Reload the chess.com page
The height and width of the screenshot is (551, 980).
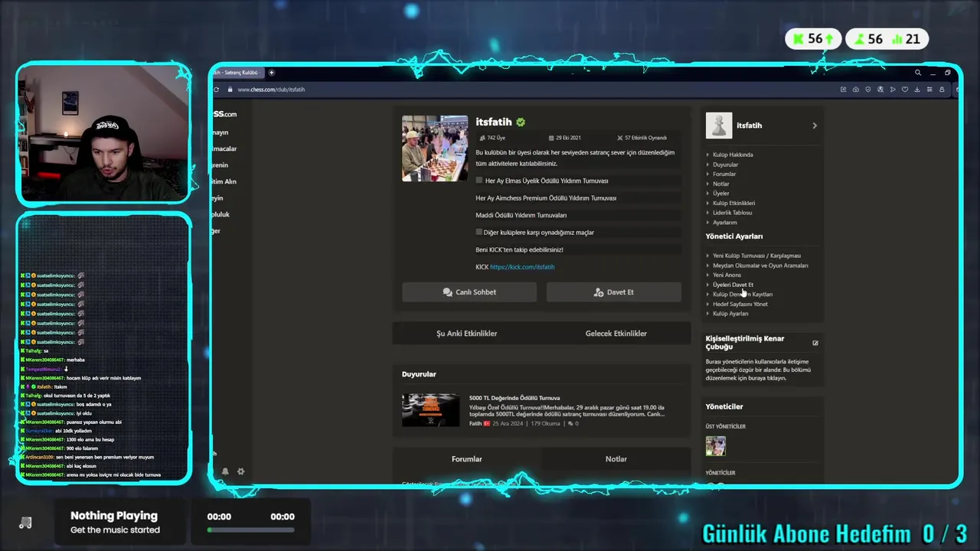click(217, 90)
